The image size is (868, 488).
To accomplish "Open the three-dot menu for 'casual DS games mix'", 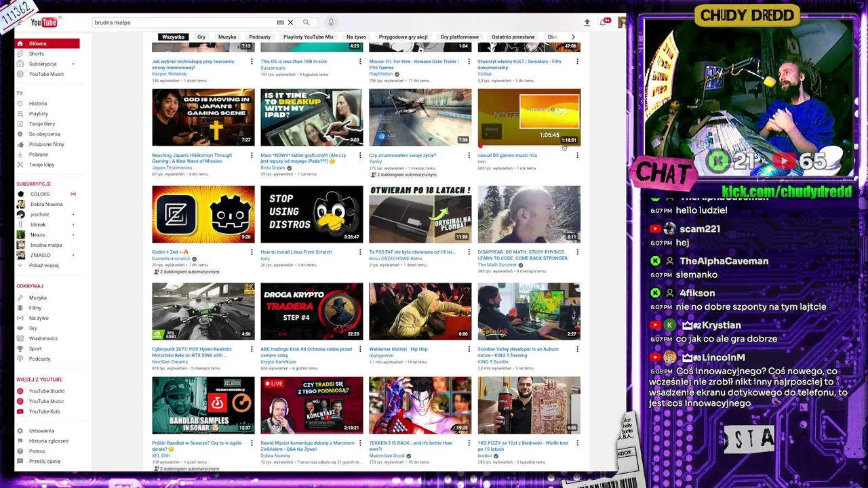I will (577, 155).
